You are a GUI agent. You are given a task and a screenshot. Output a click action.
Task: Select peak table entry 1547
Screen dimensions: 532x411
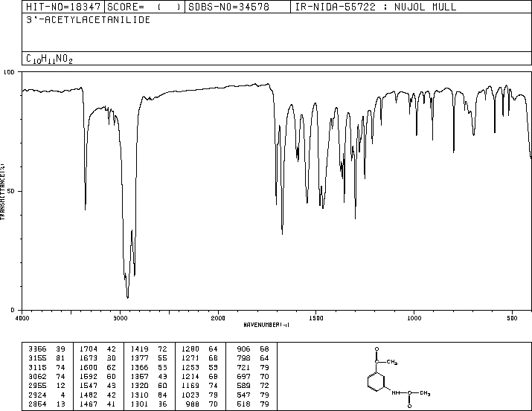98,386
